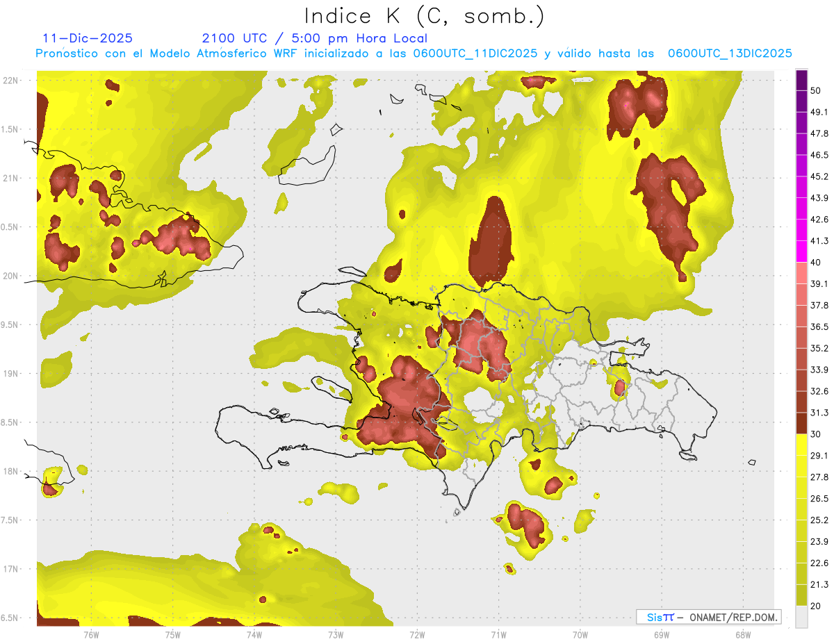The width and height of the screenshot is (834, 644).
Task: Click the colorbar value 32.6
Action: [819, 391]
